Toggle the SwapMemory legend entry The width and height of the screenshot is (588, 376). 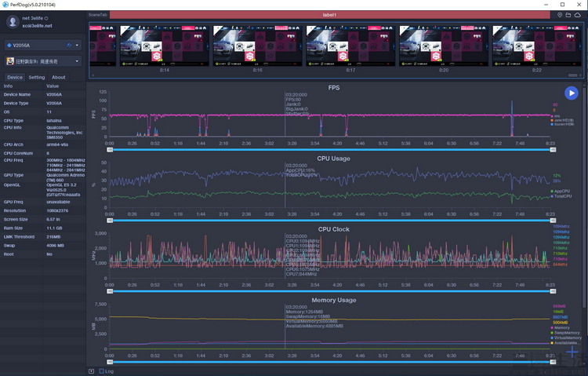(x=565, y=333)
